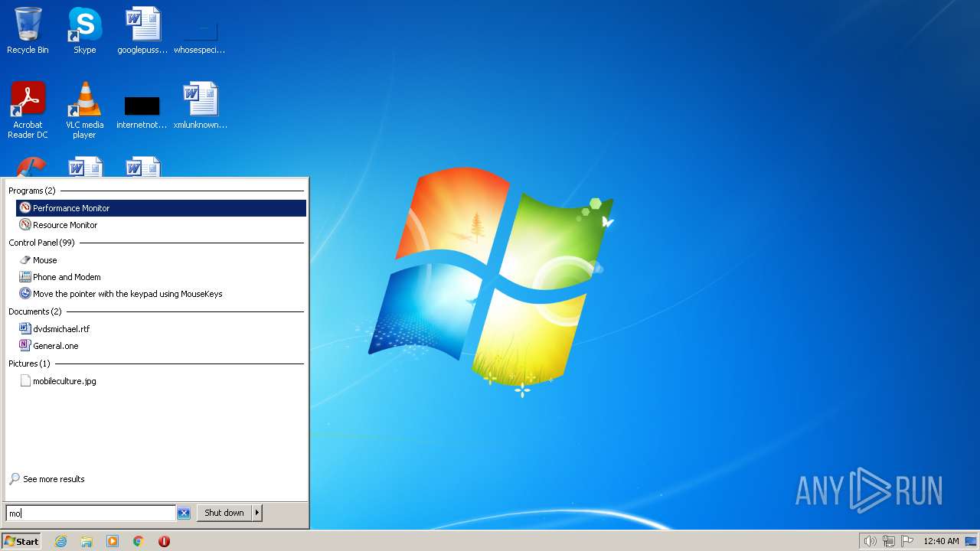This screenshot has height=551, width=980.
Task: Open xmlunknown Word document icon
Action: pos(200,107)
